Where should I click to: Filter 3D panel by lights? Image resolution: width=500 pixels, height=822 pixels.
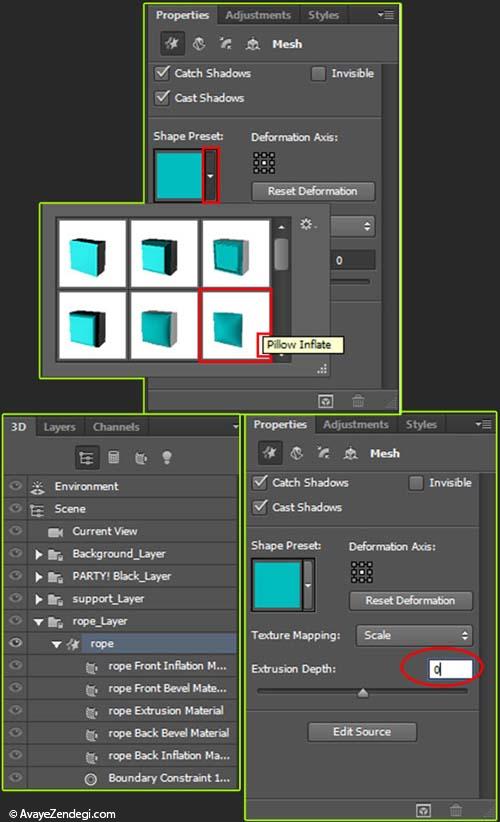(167, 458)
